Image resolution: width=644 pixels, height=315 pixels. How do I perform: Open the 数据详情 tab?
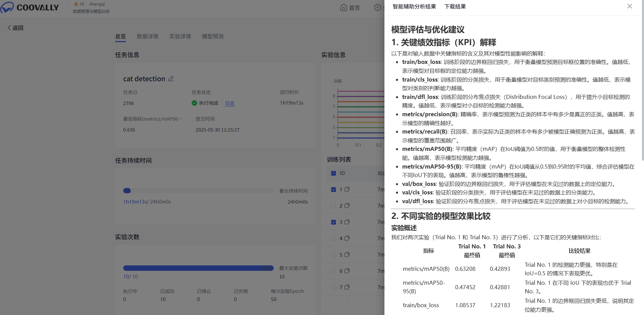pyautogui.click(x=148, y=36)
